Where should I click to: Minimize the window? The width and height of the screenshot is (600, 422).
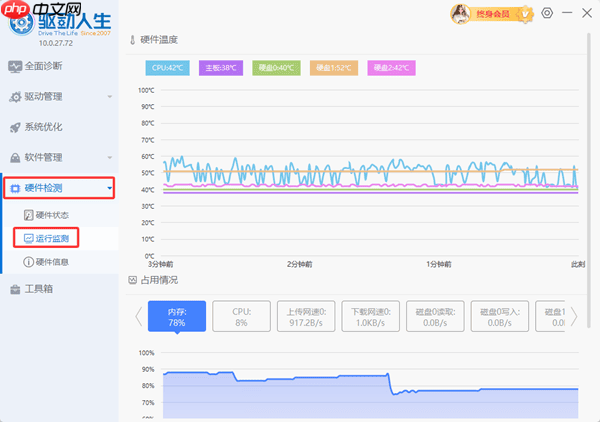click(x=567, y=13)
